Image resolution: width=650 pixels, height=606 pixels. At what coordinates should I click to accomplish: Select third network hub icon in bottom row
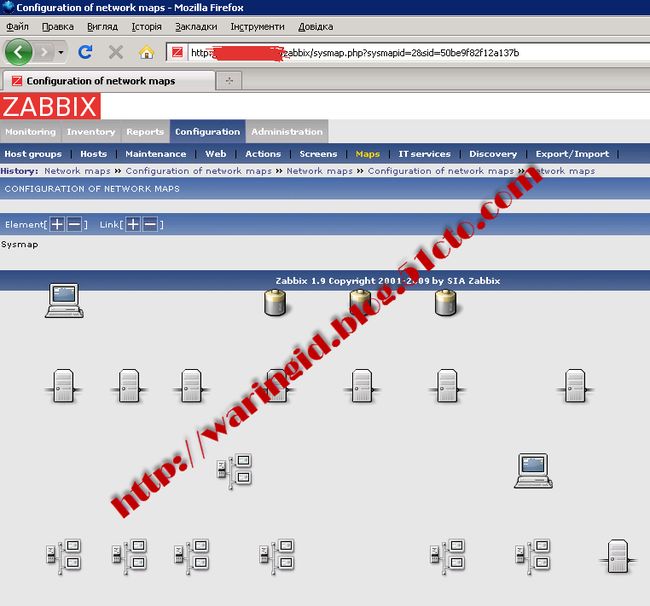tap(192, 556)
